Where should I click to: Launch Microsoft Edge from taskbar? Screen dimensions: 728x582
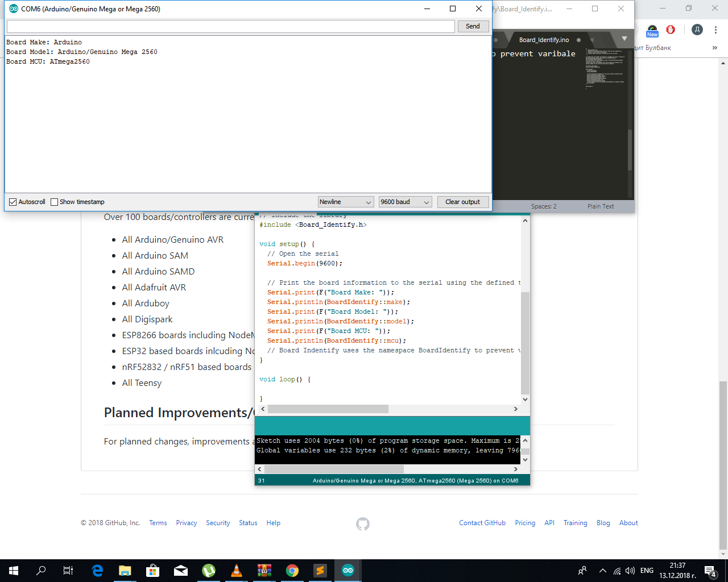(97, 571)
